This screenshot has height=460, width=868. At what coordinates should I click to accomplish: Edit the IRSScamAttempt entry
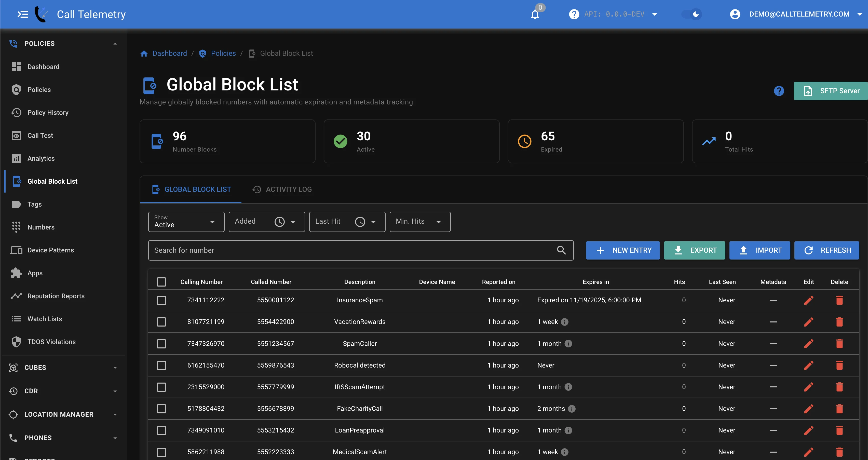[808, 387]
